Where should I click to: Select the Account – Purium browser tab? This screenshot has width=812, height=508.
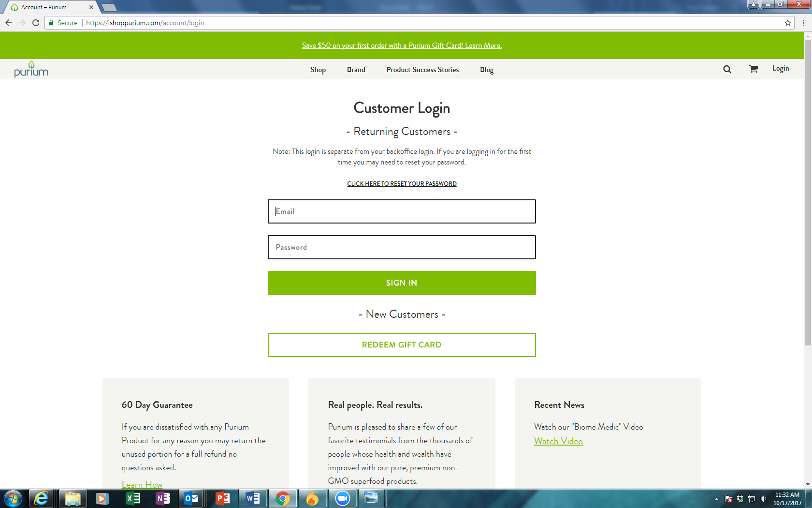click(50, 7)
